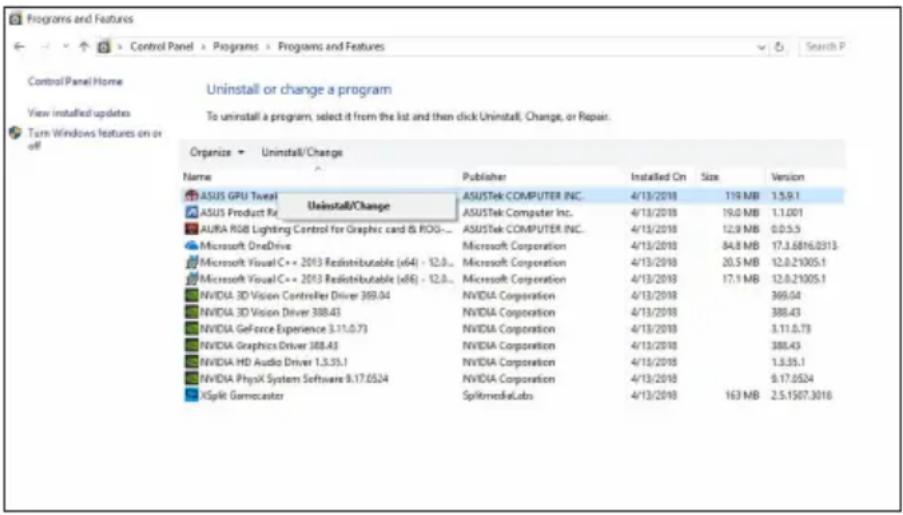Click the Uninstall or change a program heading
The height and width of the screenshot is (515, 903).
click(x=299, y=89)
